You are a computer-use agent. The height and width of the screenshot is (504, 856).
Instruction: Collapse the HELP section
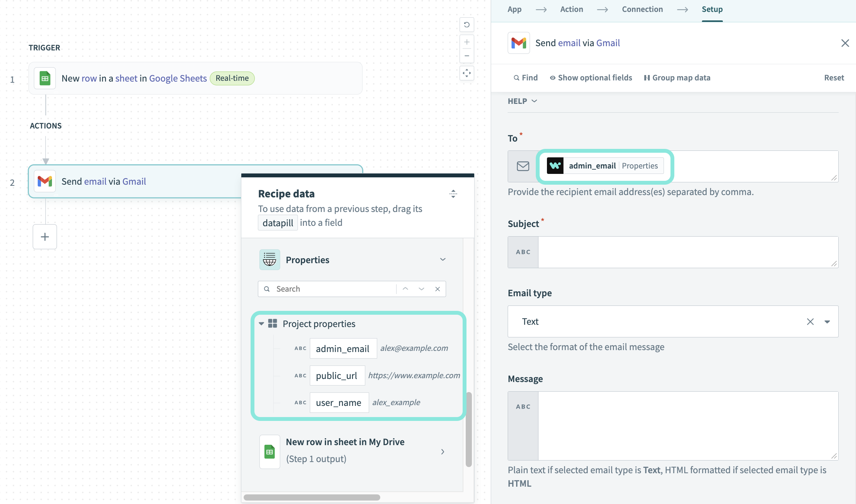[x=534, y=101]
